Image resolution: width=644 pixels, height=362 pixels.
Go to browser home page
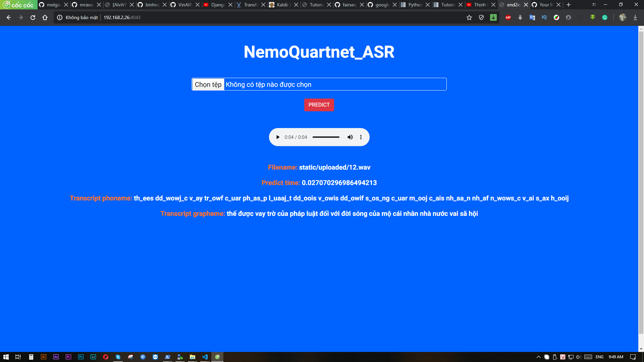pos(45,17)
